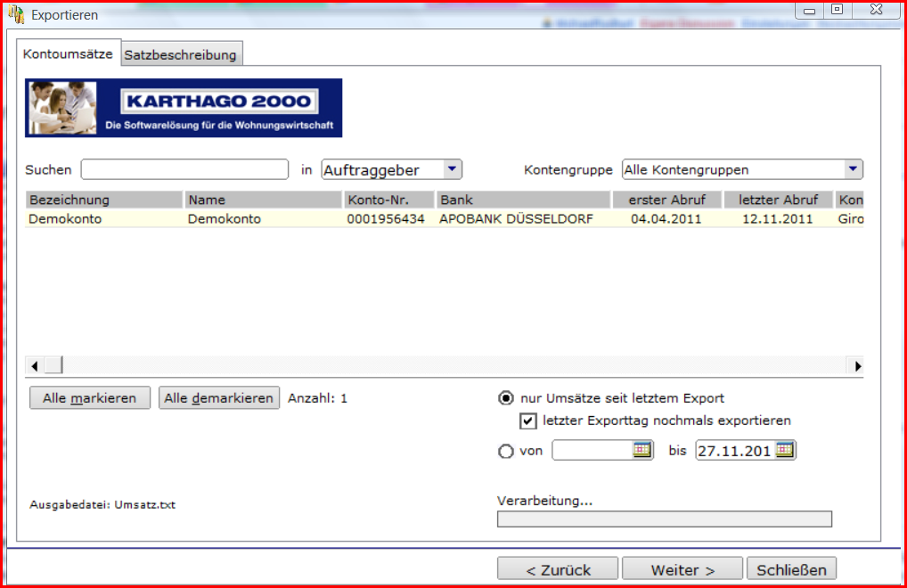Click the Verarbeitung progress bar
Image resolution: width=907 pixels, height=588 pixels.
[665, 519]
